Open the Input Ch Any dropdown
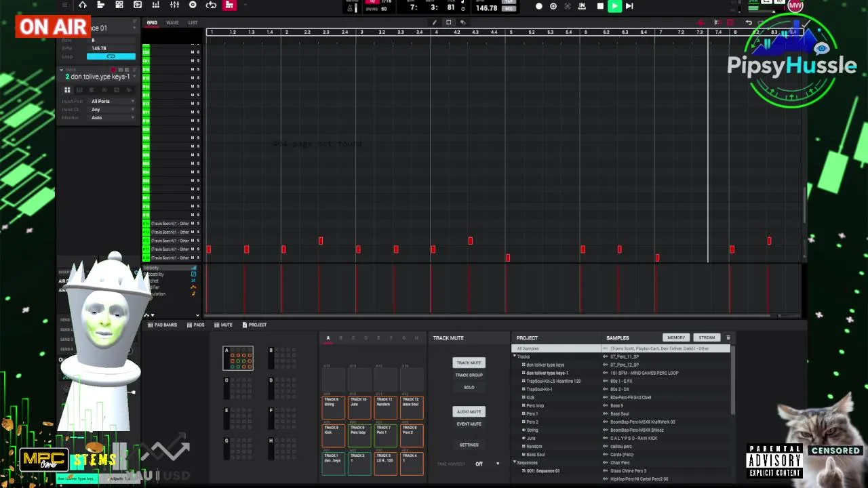The width and height of the screenshot is (868, 488). tap(112, 109)
